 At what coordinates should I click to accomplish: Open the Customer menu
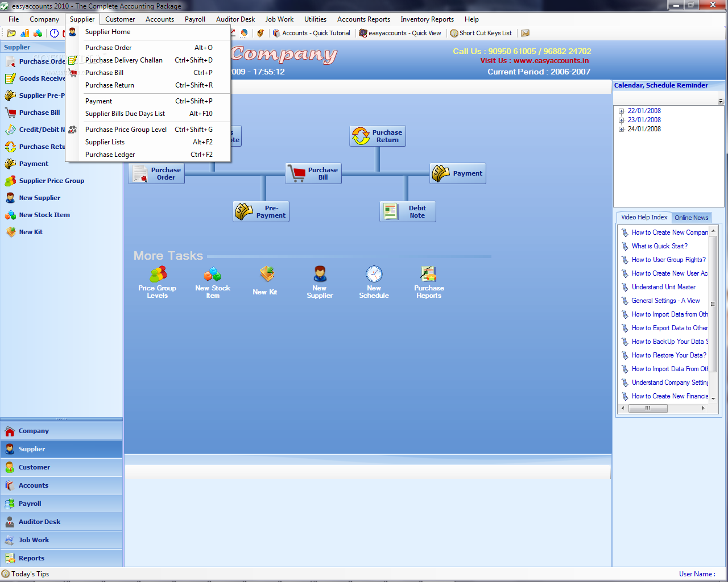[x=120, y=19]
